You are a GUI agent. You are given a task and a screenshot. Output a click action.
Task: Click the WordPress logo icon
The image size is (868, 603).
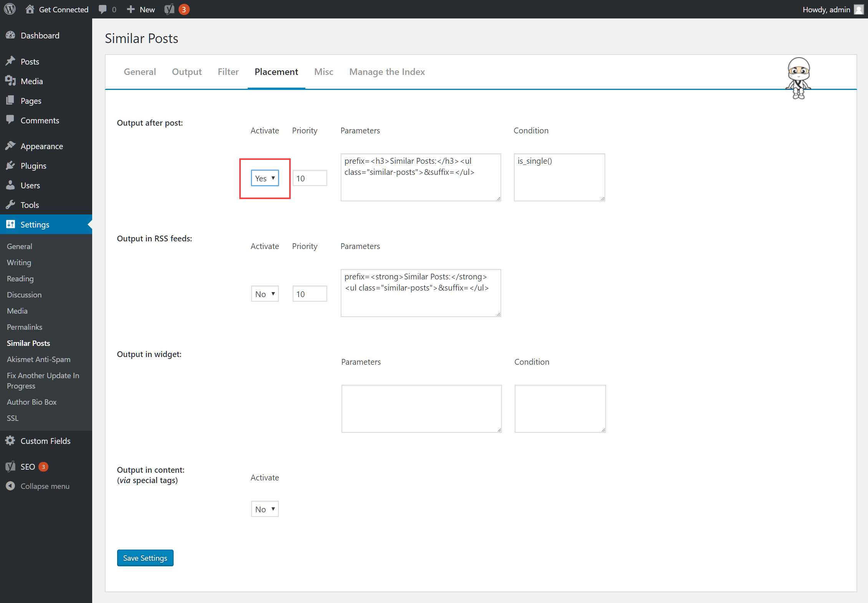pyautogui.click(x=10, y=9)
